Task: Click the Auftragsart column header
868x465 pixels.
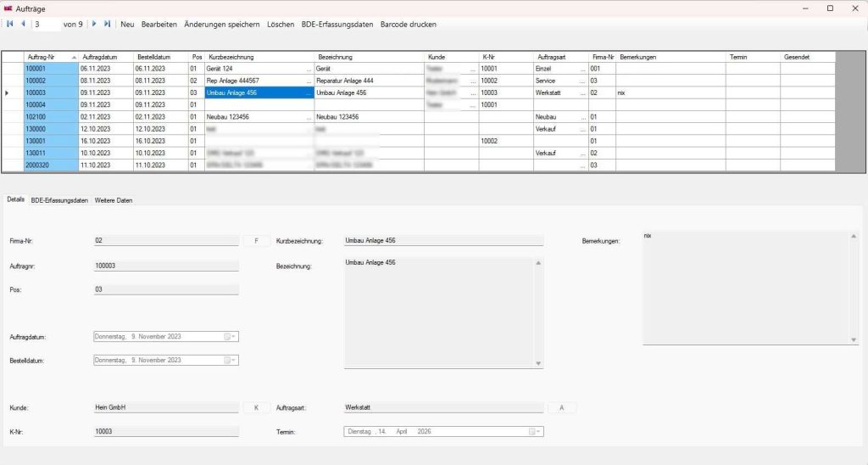Action: [561, 57]
